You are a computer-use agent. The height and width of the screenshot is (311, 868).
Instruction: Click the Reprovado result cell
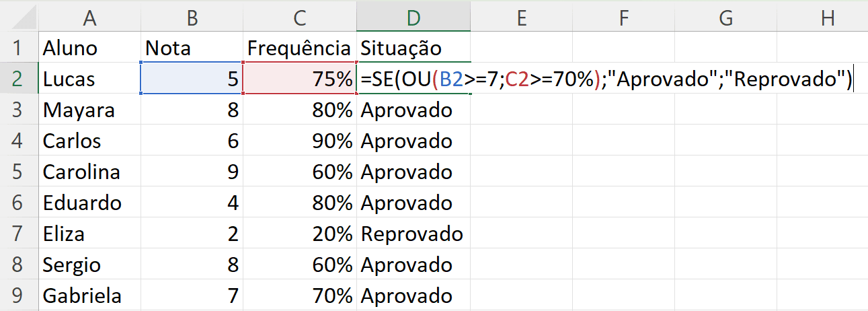pyautogui.click(x=413, y=234)
